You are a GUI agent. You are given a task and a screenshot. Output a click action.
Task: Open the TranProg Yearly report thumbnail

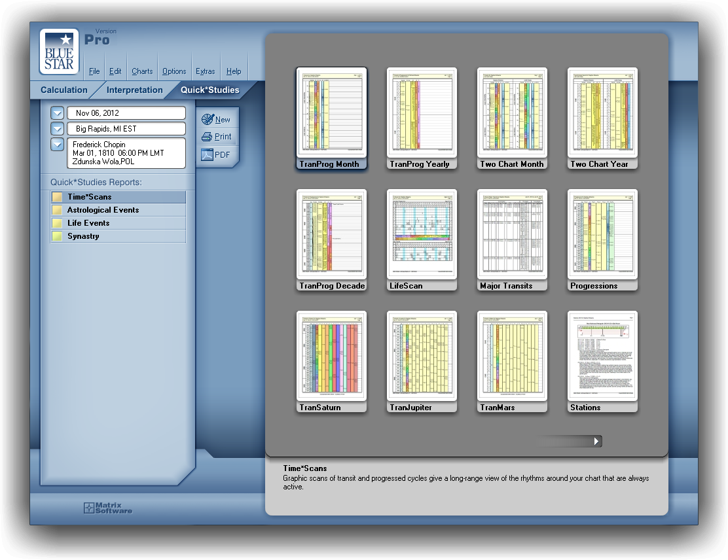pos(422,118)
